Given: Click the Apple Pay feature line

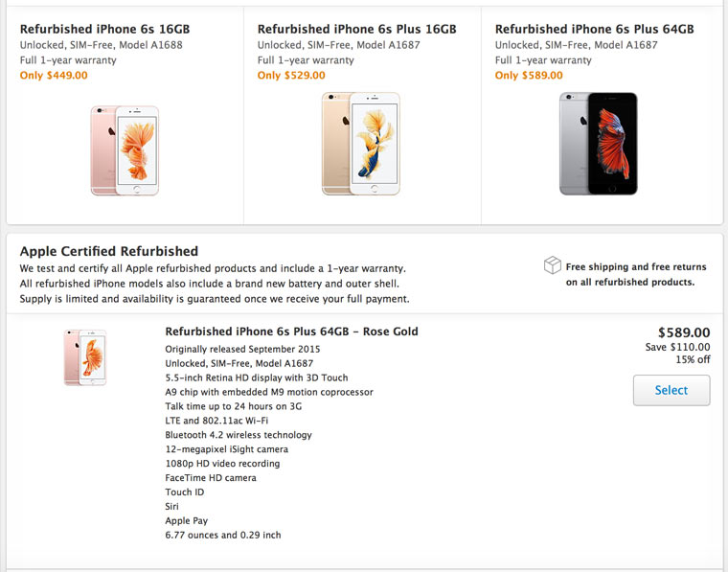Looking at the screenshot, I should point(186,521).
